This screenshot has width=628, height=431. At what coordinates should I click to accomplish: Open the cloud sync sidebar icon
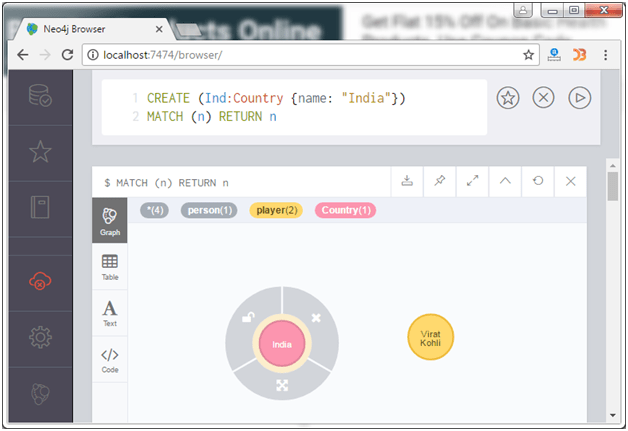[40, 280]
